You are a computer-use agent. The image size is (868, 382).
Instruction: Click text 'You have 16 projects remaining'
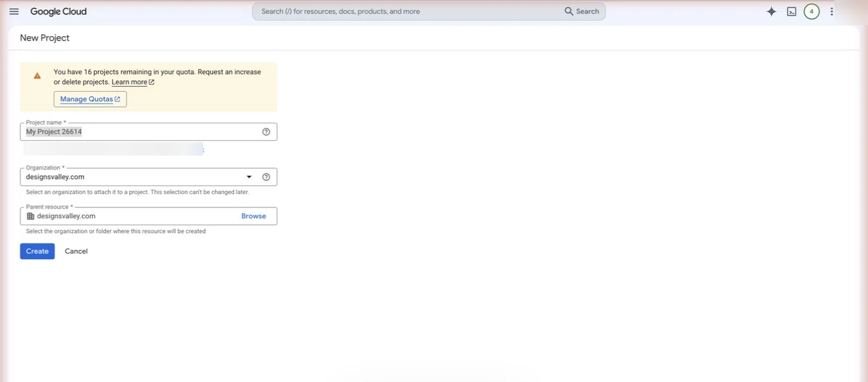point(102,72)
